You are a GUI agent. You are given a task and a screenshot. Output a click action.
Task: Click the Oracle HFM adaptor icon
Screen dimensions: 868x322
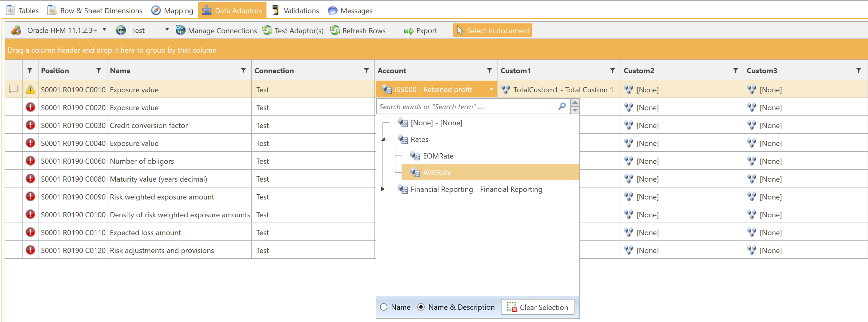(16, 30)
